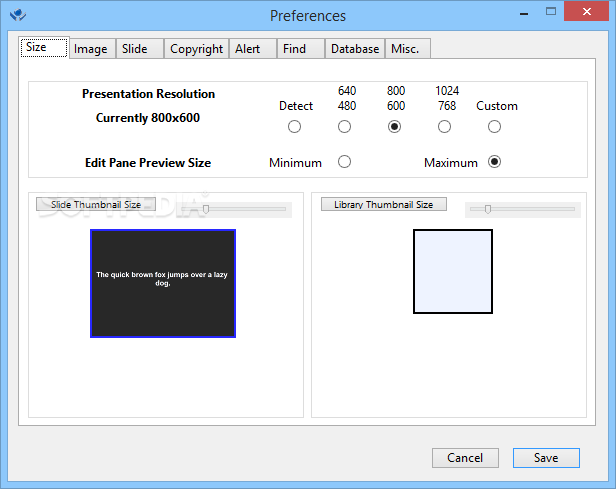
Task: Select the Detect resolution radio button
Action: click(x=294, y=127)
